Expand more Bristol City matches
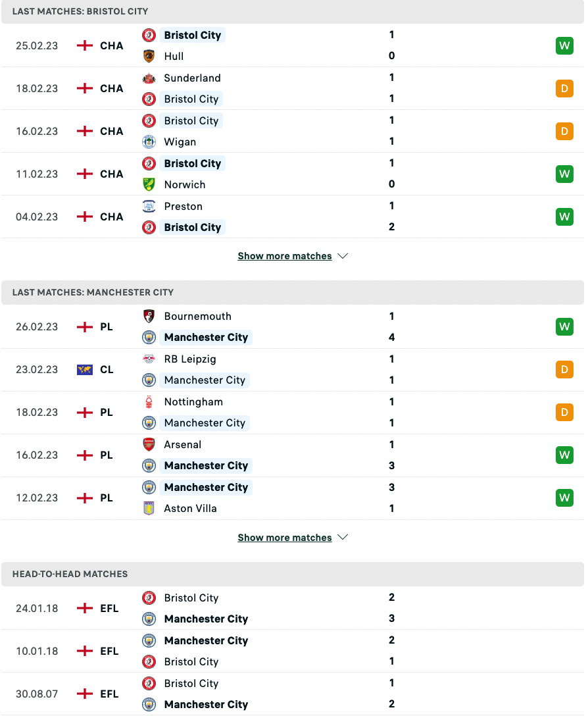Image resolution: width=588 pixels, height=716 pixels. coord(285,256)
